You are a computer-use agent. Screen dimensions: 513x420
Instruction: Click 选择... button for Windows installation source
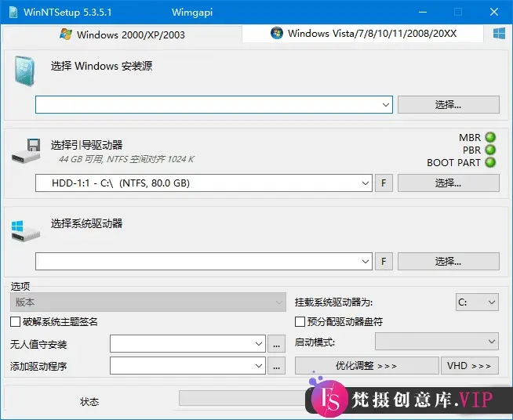449,104
